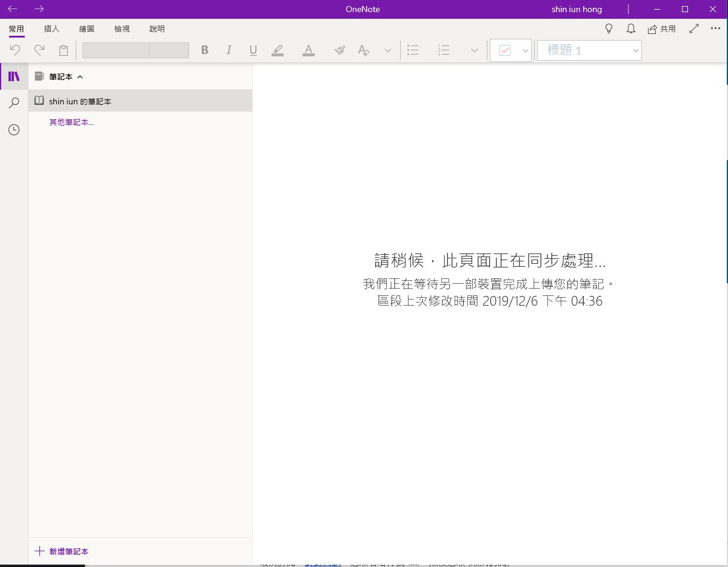Maximize the OneNote window
Image resolution: width=728 pixels, height=567 pixels.
pyautogui.click(x=685, y=9)
